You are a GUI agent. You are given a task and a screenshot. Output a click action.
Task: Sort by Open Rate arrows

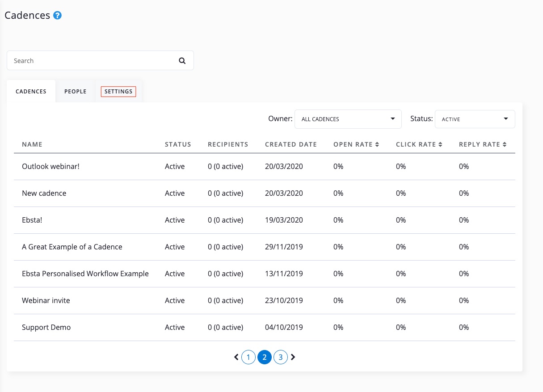click(377, 144)
